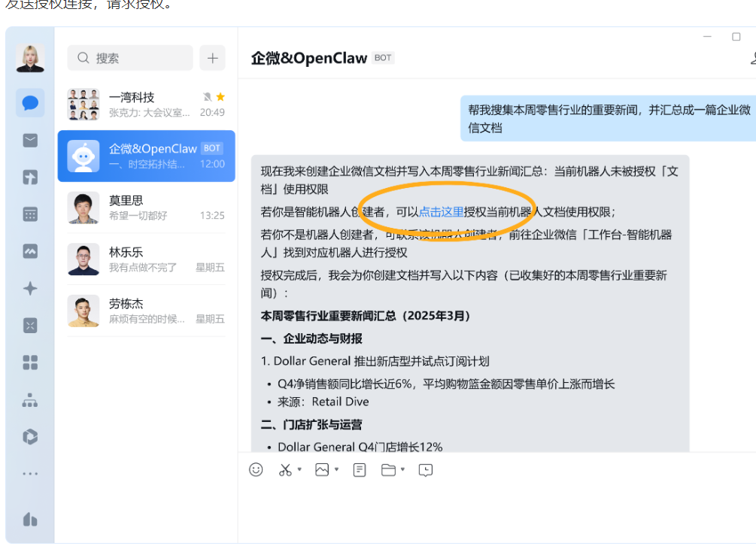Open chat history with the clock-bubble icon
Viewport: 756px width, 549px height.
425,469
